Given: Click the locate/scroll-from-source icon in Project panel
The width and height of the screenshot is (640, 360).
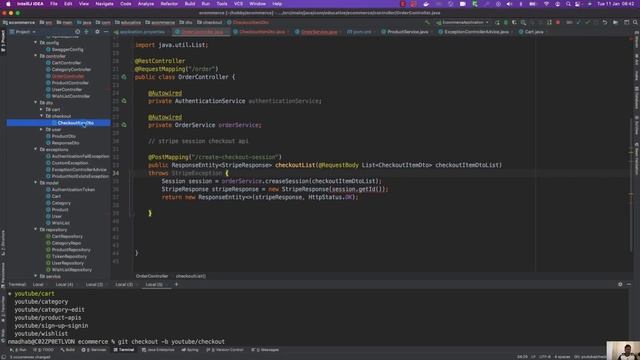Looking at the screenshot, I should (x=78, y=31).
